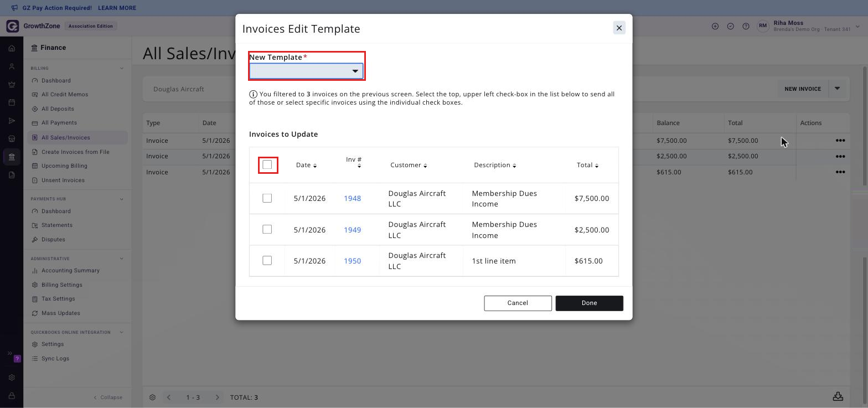Open the Contacts person icon in left rail
The image size is (868, 408).
(x=12, y=66)
